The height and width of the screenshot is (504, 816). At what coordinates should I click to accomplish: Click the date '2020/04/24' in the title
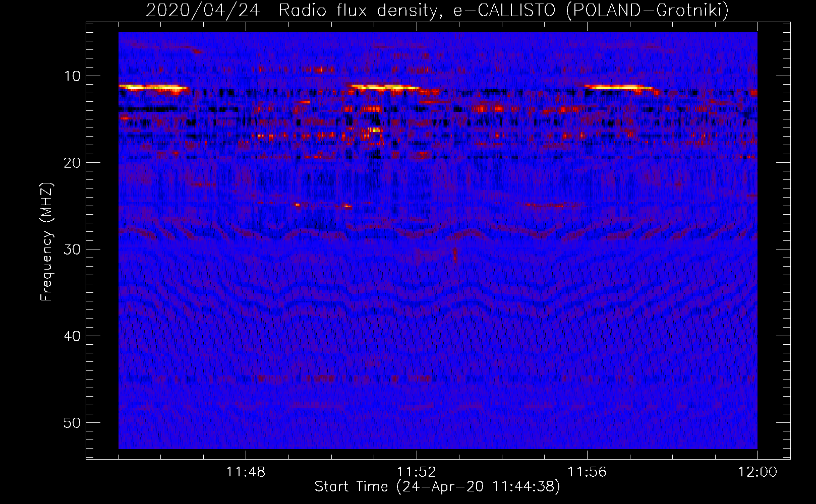[x=203, y=10]
